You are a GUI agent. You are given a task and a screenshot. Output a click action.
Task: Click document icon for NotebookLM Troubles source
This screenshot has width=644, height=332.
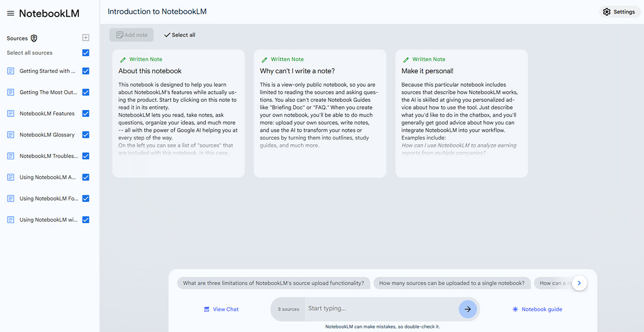[x=11, y=156]
